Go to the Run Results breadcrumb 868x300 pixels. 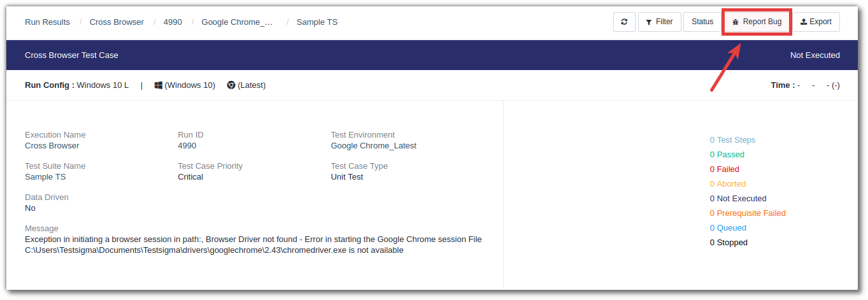[47, 22]
